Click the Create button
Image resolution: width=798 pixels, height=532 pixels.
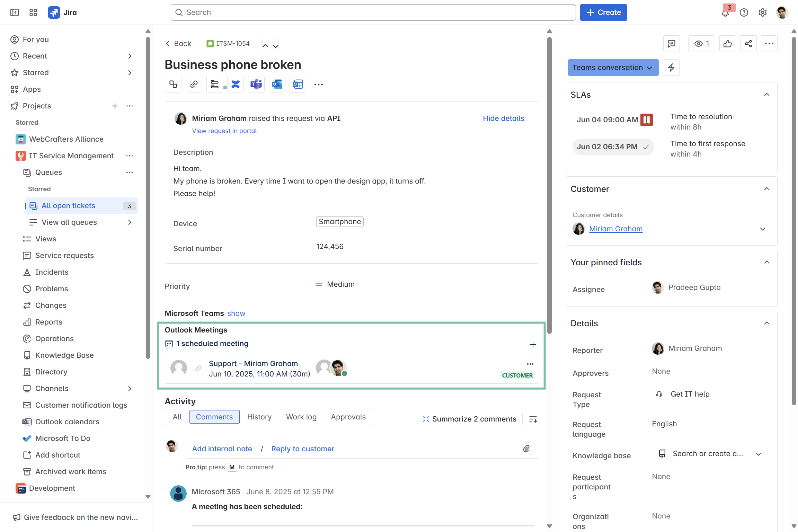click(x=603, y=12)
